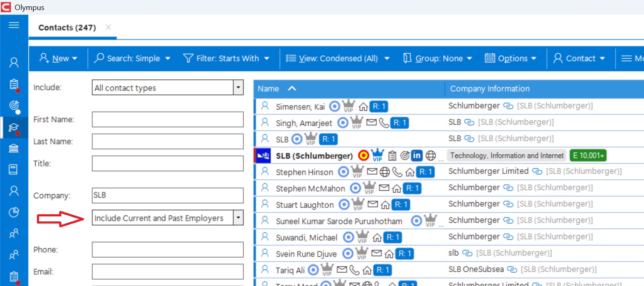The width and height of the screenshot is (644, 286).
Task: Open the pie chart sidebar icon
Action: (x=14, y=213)
